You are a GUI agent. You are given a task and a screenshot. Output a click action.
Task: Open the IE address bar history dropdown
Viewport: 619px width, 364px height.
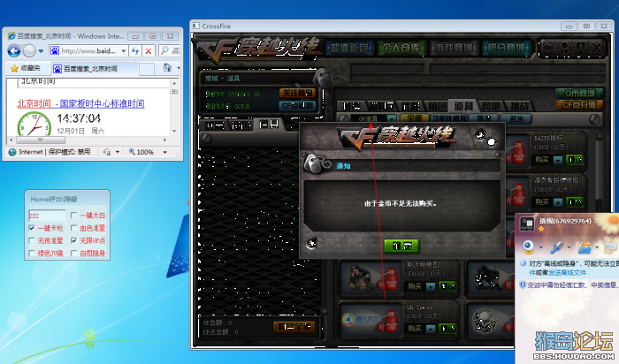124,51
